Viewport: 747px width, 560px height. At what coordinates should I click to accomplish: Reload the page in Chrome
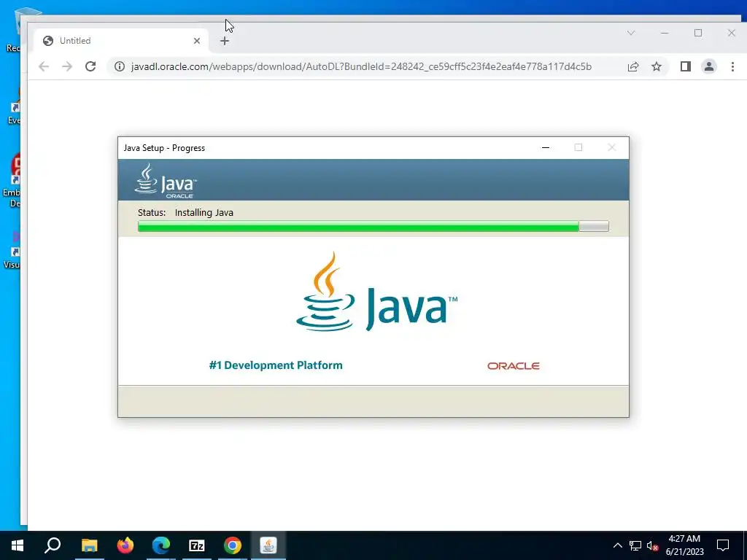[x=90, y=66]
